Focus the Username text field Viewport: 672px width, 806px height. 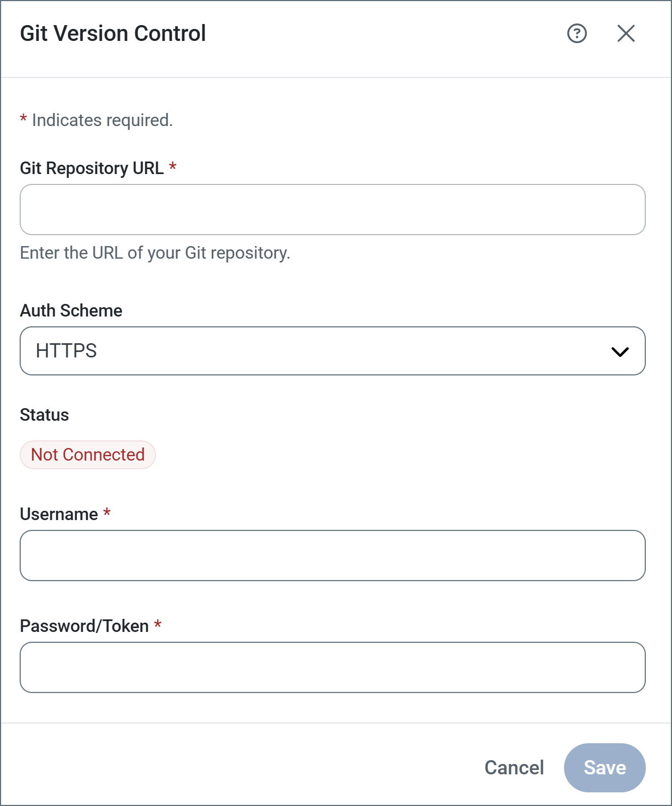(332, 556)
